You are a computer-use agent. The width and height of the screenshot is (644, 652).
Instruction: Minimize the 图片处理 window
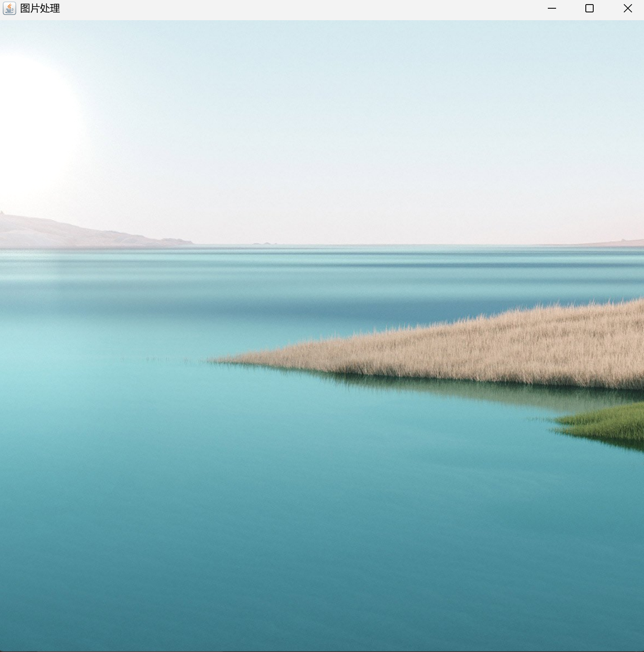(552, 8)
